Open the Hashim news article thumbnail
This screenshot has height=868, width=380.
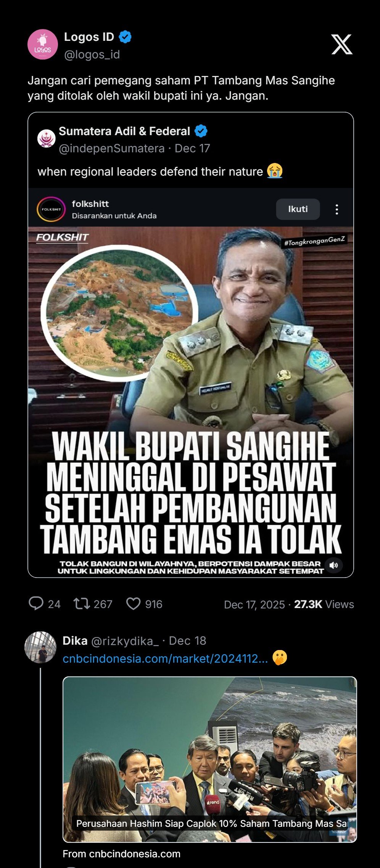[210, 760]
